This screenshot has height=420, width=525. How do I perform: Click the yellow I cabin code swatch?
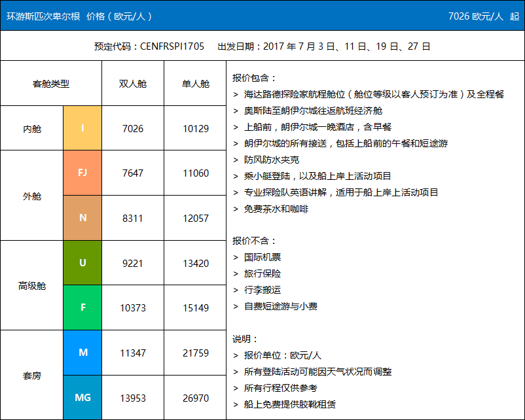point(82,128)
